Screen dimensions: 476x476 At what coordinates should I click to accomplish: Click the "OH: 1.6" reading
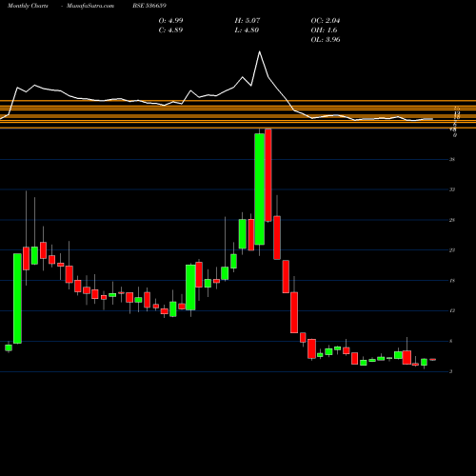point(324,30)
